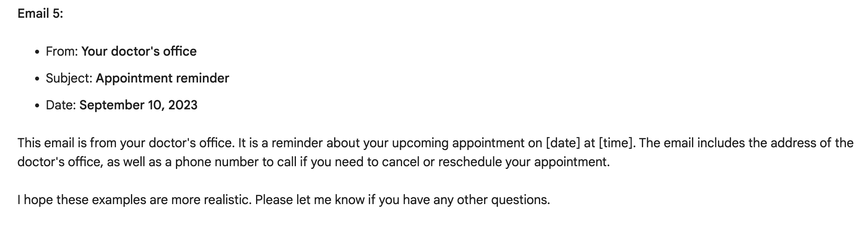868x225 pixels.
Task: Click the bold "Your doctor's office" sender text
Action: point(139,51)
